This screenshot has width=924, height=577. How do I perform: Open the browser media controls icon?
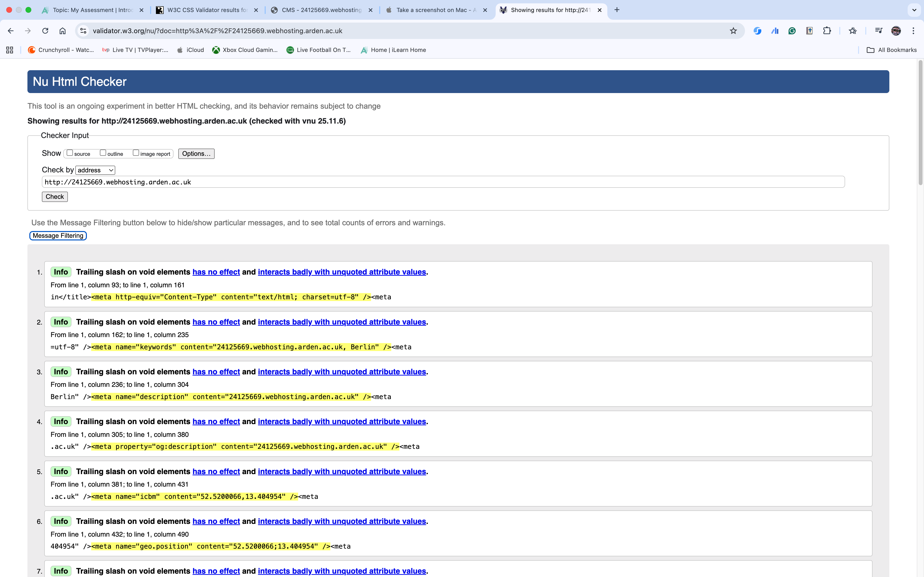[879, 31]
